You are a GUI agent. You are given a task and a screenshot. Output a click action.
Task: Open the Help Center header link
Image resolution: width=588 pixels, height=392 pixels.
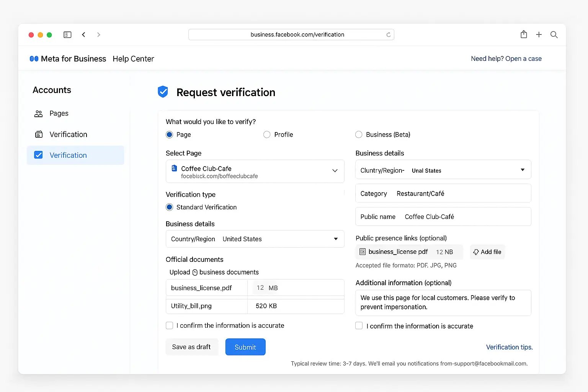click(133, 59)
